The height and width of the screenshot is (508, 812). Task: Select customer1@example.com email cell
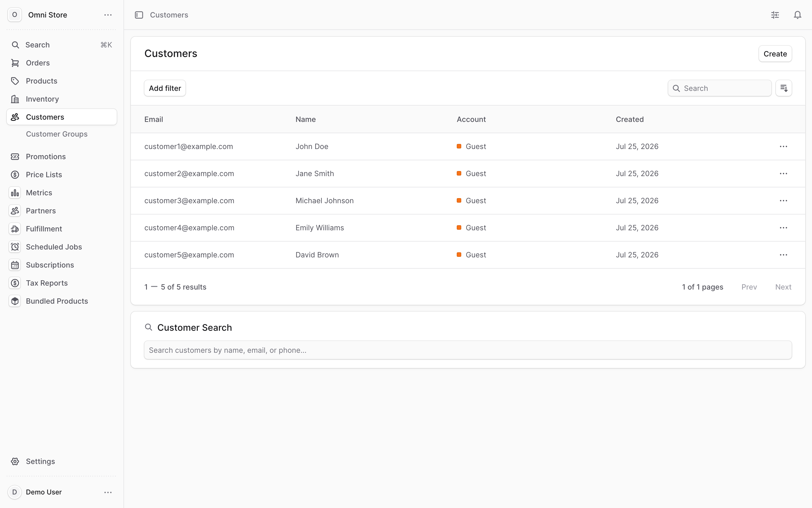click(x=189, y=146)
